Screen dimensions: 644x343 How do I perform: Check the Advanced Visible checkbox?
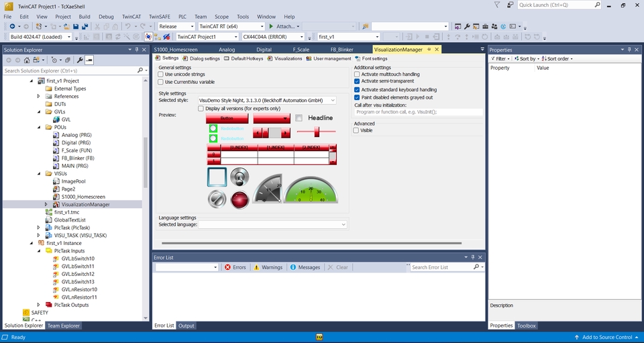[x=356, y=130]
